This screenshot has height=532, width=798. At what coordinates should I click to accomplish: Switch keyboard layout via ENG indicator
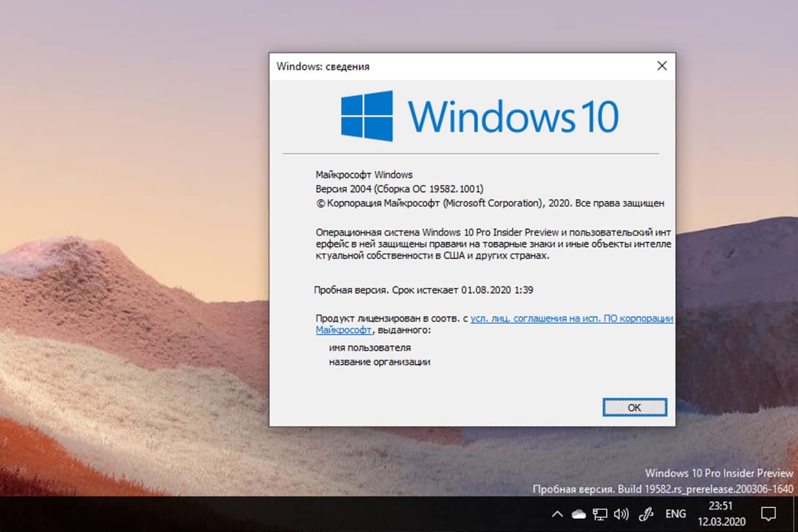coord(675,514)
